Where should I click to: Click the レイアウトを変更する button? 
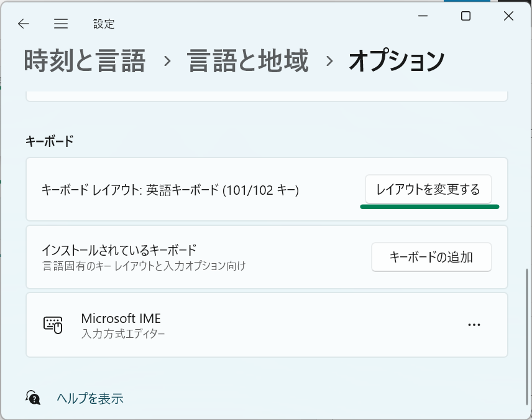coord(428,189)
